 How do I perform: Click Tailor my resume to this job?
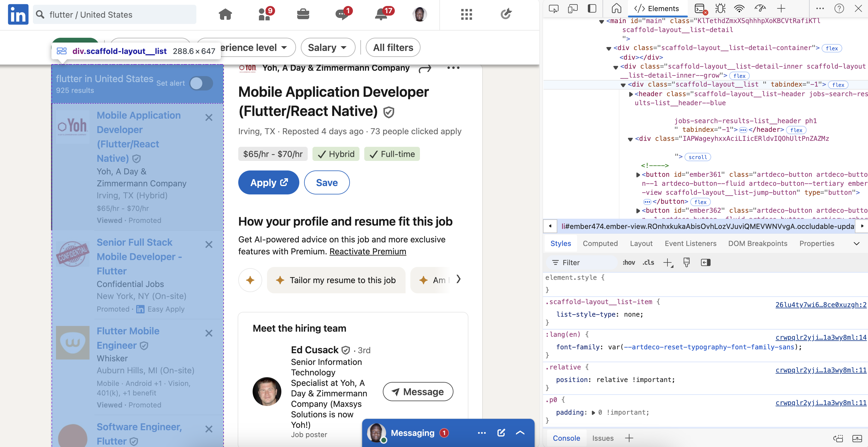click(x=336, y=280)
